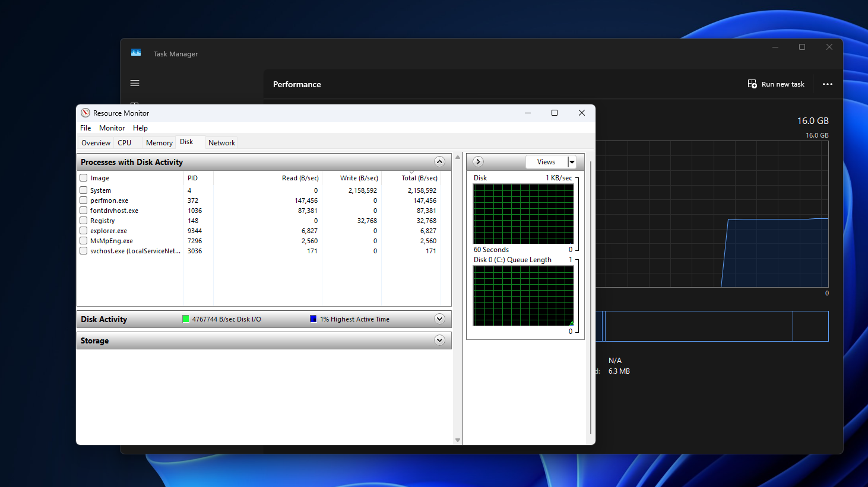Click the '1% Highest Active Time' text
This screenshot has width=868, height=487.
click(x=355, y=319)
